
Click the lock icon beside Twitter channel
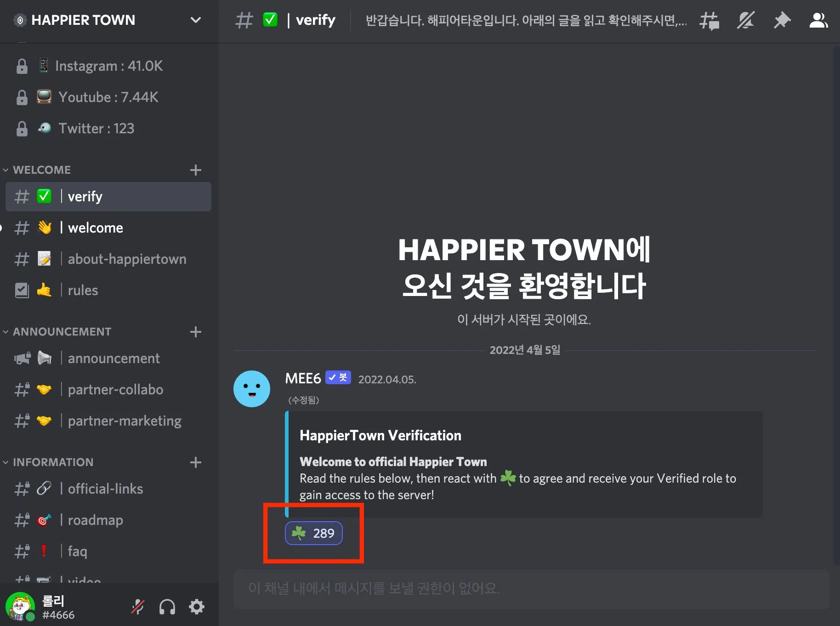point(22,129)
